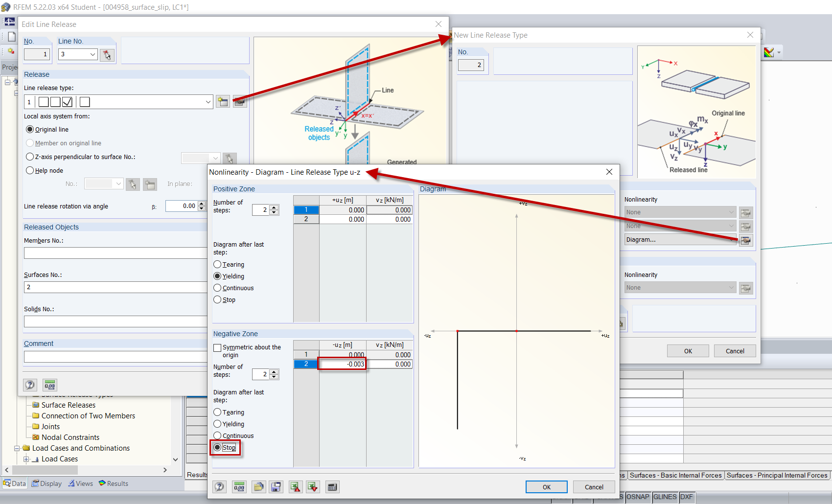This screenshot has width=832, height=504.
Task: Switch to Views navigator tab
Action: 80,483
